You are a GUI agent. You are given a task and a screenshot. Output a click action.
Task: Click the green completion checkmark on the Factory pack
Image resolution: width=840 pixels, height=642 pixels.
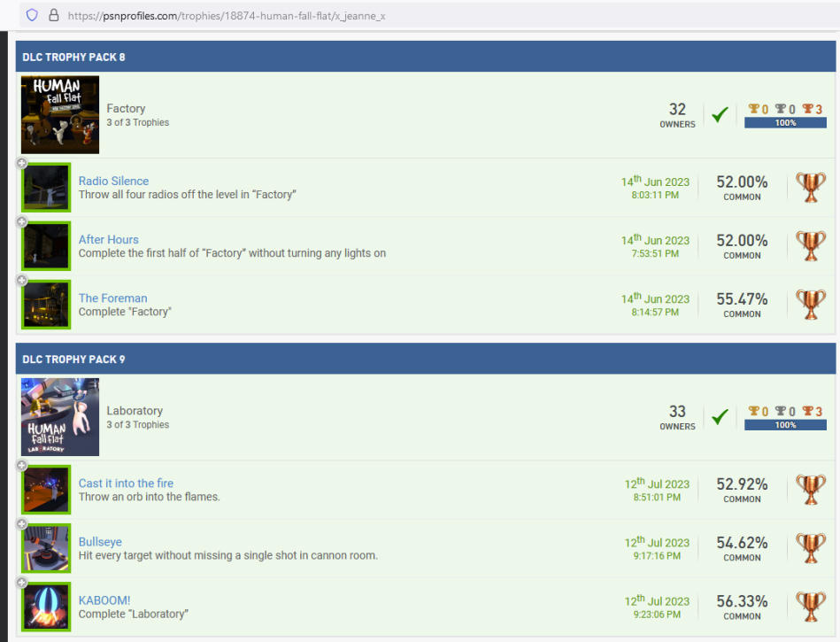(720, 114)
